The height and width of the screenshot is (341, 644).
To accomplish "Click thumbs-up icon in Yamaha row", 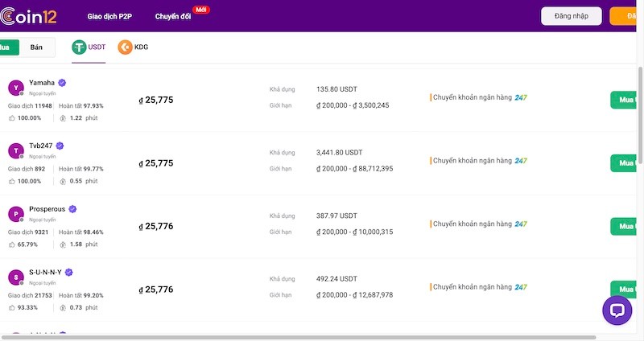I will tap(12, 118).
